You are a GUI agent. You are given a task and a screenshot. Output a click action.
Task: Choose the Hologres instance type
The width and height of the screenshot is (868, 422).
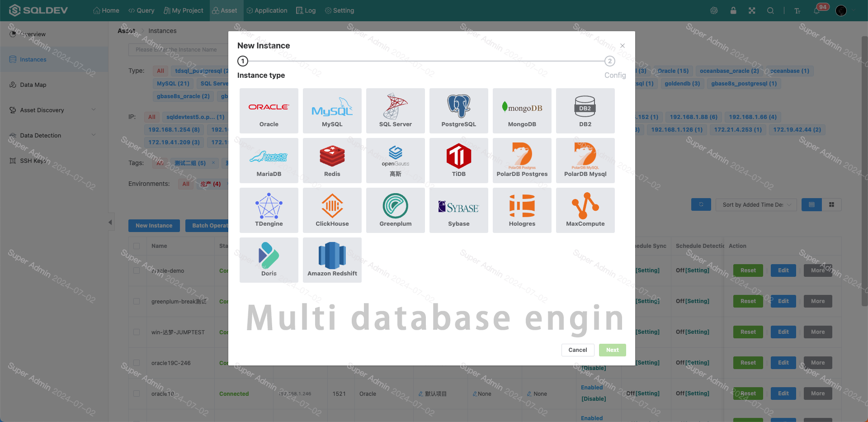point(522,210)
